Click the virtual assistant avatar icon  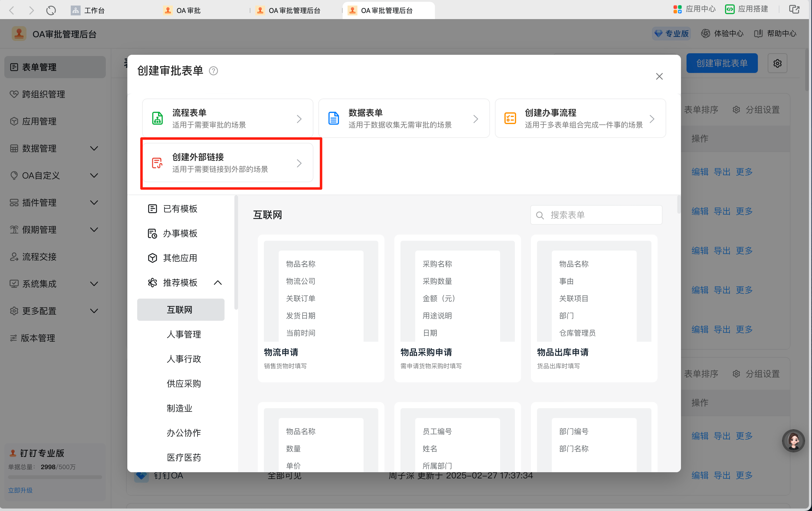click(x=793, y=441)
